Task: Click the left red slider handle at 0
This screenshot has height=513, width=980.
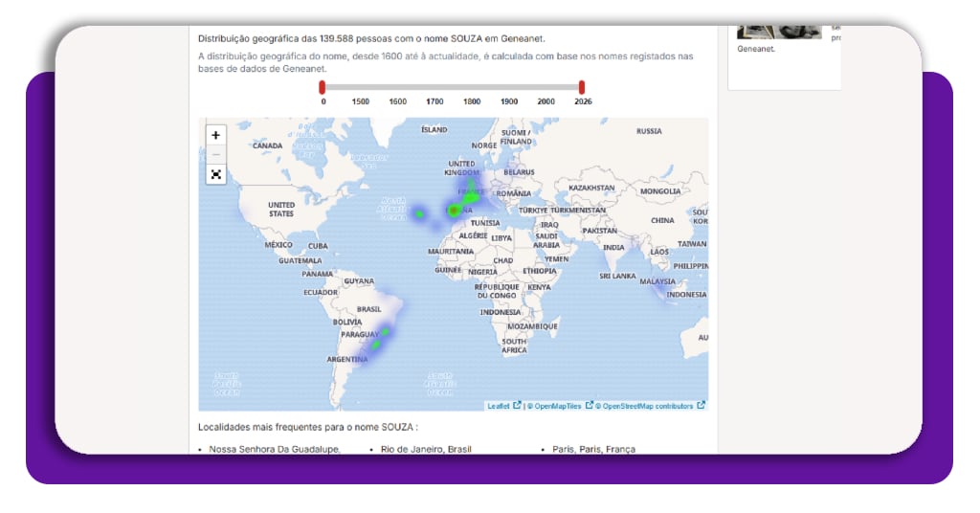Action: coord(322,87)
